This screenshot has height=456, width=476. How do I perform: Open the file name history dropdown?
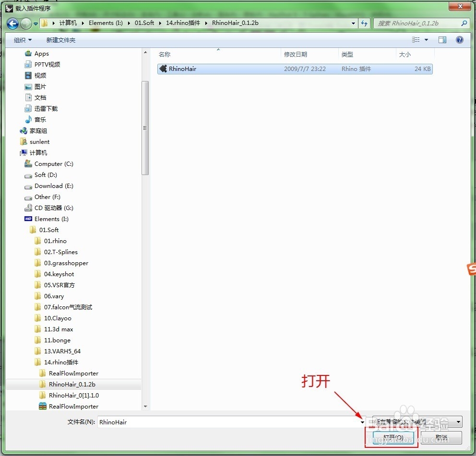tap(362, 422)
